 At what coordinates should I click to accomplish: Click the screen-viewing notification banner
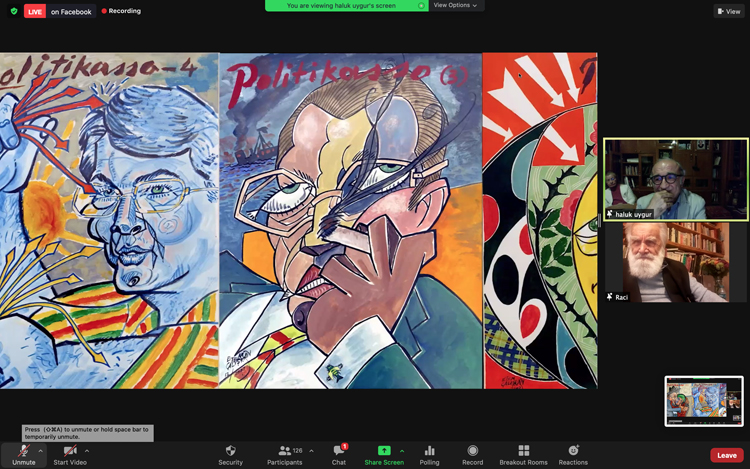[346, 5]
